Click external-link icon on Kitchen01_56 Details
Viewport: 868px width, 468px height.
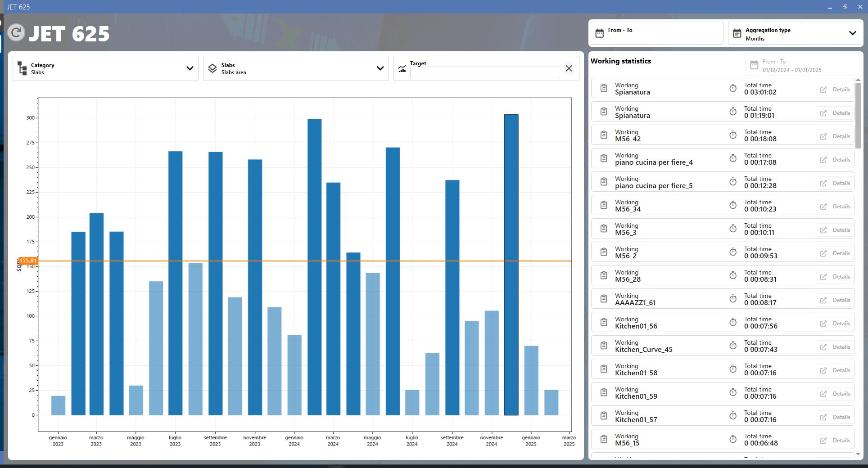823,324
